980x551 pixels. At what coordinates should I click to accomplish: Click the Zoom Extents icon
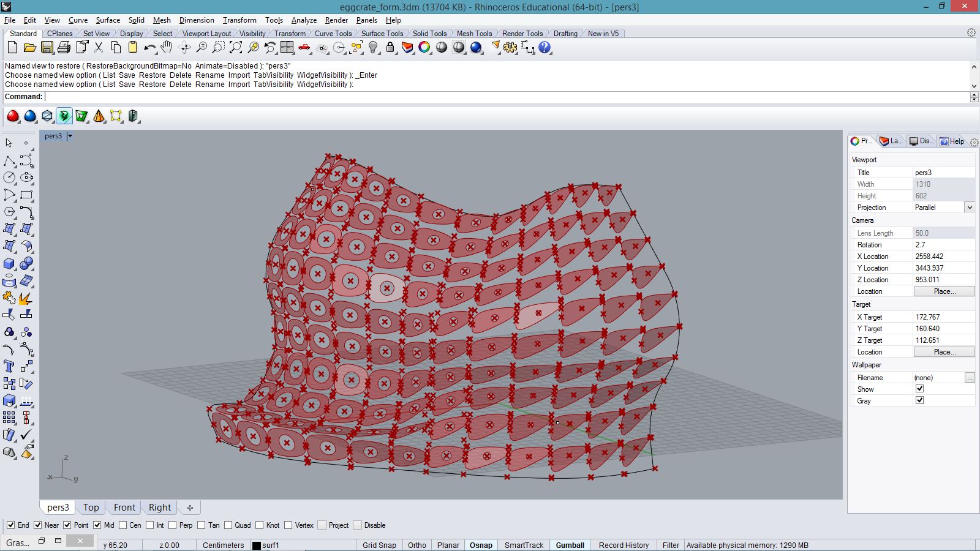click(x=236, y=48)
